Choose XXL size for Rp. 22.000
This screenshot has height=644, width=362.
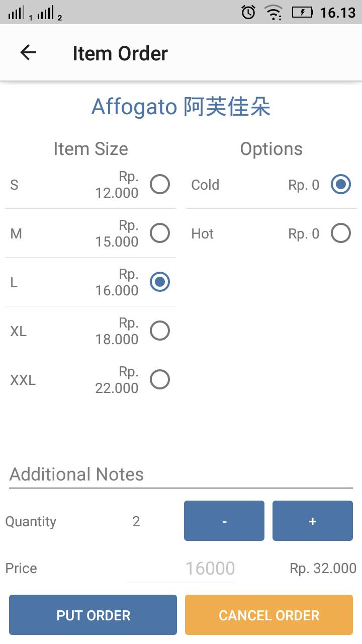click(160, 379)
